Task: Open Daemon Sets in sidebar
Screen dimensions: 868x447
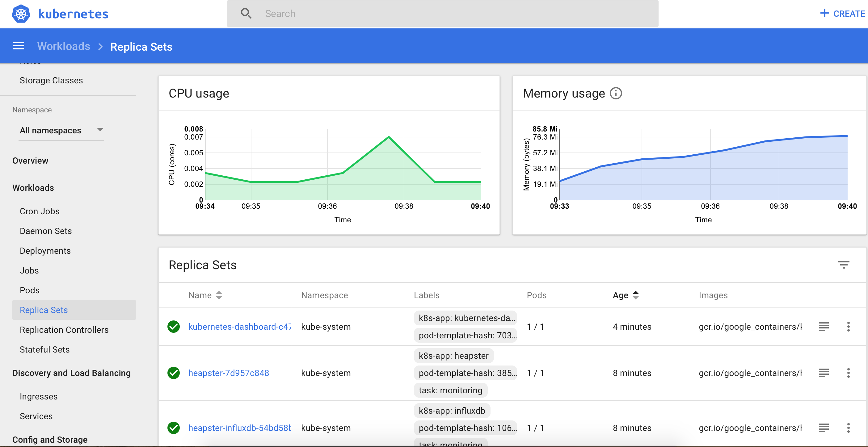Action: click(x=45, y=231)
